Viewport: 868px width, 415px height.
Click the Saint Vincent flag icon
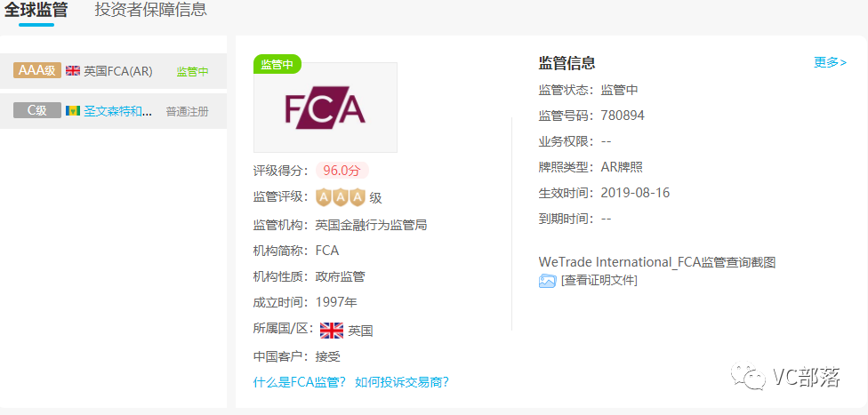coord(73,111)
